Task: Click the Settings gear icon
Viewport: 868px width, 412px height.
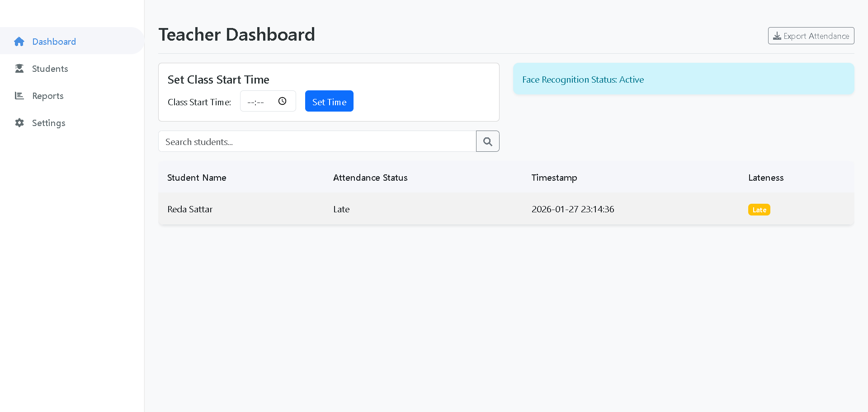Action: [19, 123]
